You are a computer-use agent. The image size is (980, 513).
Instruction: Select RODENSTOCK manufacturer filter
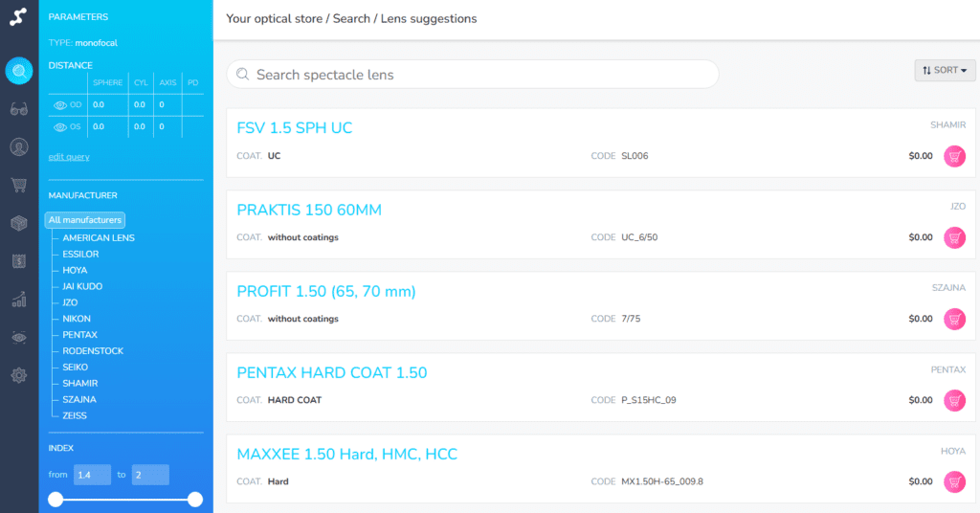[93, 351]
